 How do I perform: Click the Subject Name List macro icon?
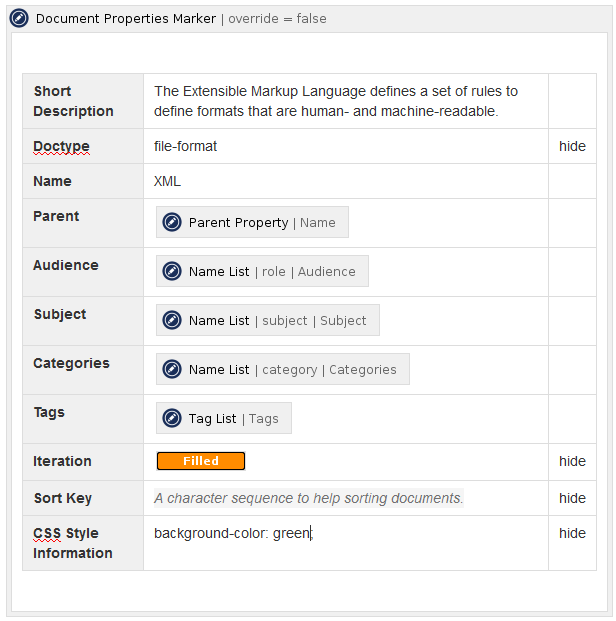(x=172, y=320)
